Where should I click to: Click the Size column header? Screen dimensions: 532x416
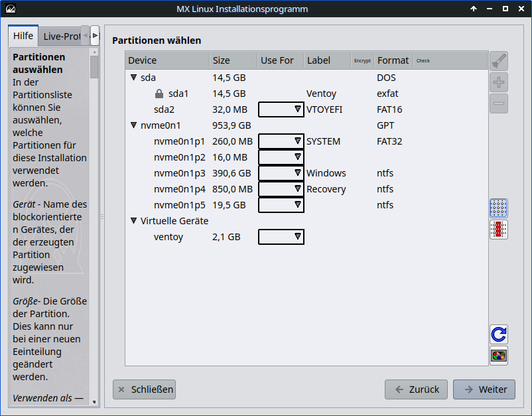point(233,60)
